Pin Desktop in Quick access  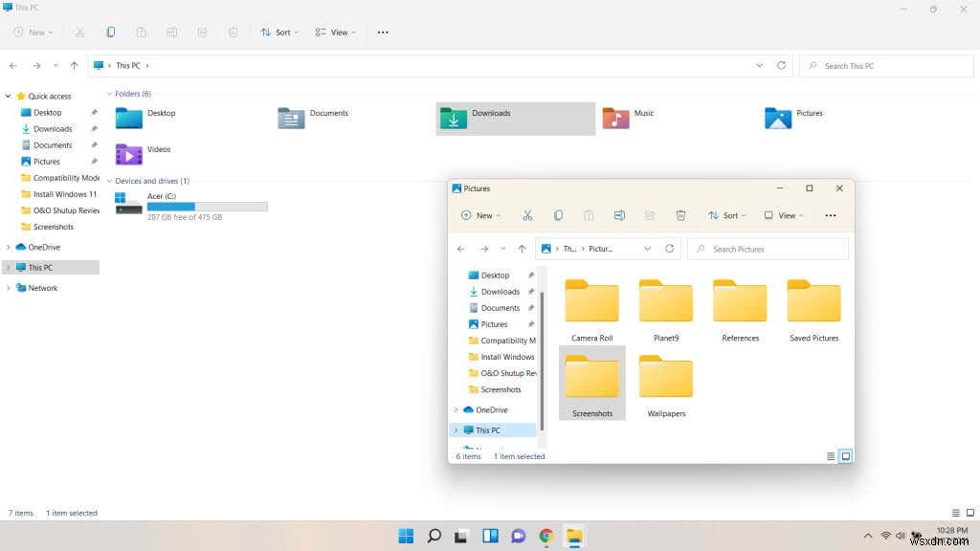[95, 112]
